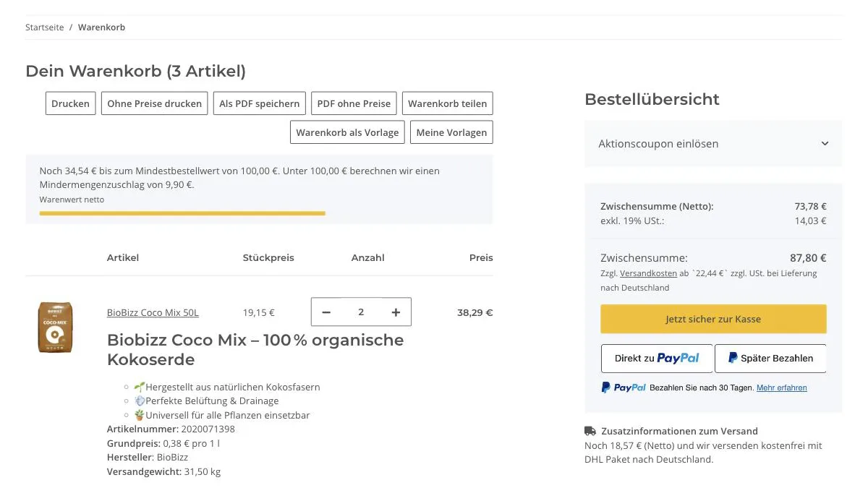
Task: Click Warenkorb als Vorlage button
Action: [347, 132]
